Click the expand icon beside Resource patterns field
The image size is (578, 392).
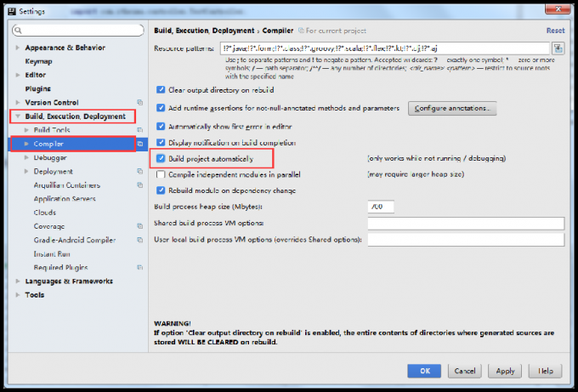click(x=559, y=48)
